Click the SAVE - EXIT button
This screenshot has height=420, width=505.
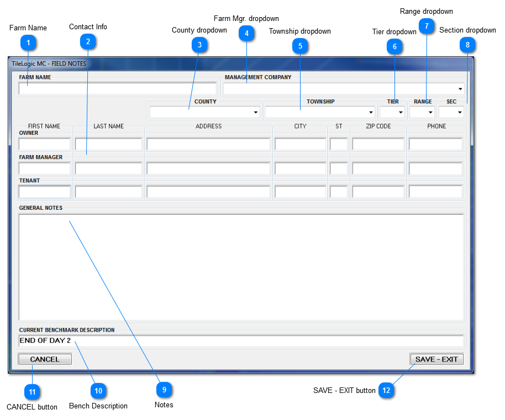point(436,359)
